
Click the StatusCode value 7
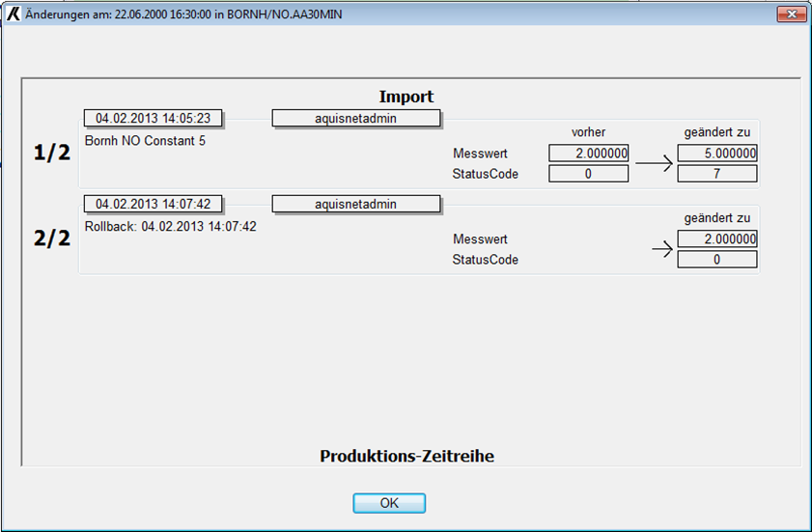(x=716, y=174)
